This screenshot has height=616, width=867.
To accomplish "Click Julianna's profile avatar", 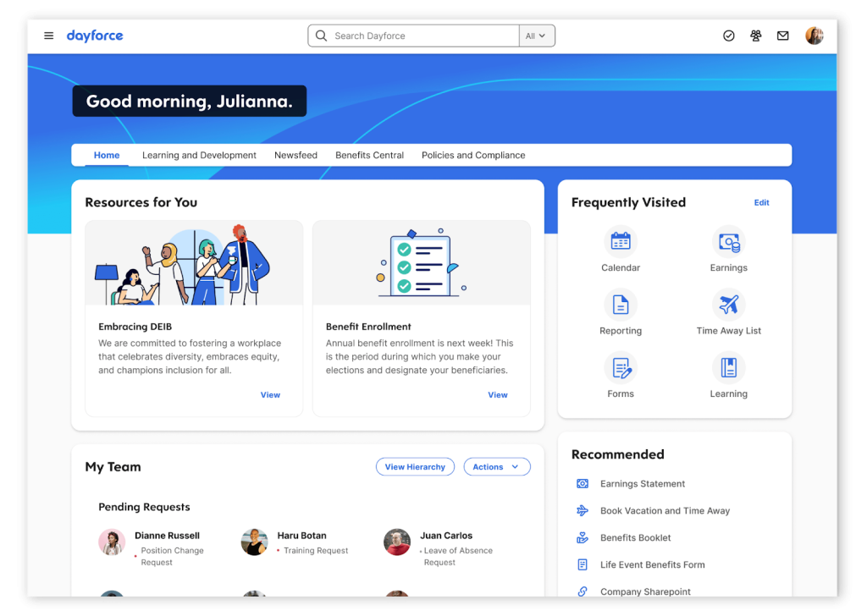I will click(814, 36).
